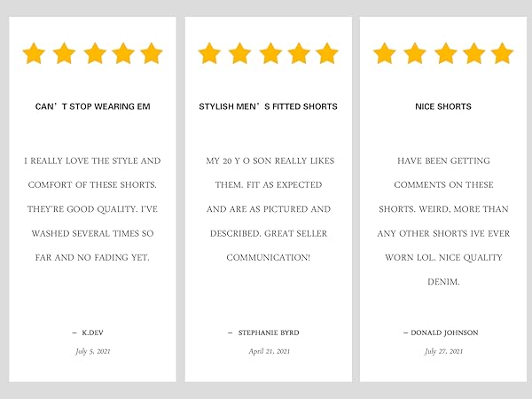Viewport: 532px width, 399px height.
Task: Select the third star in K.Dev's review
Action: click(x=95, y=53)
